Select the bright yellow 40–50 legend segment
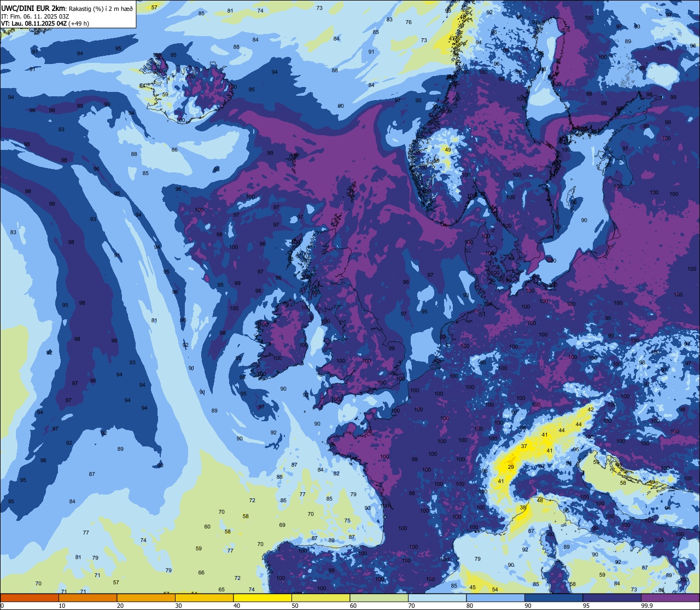Screen dimensions: 700x610 pos(262,598)
